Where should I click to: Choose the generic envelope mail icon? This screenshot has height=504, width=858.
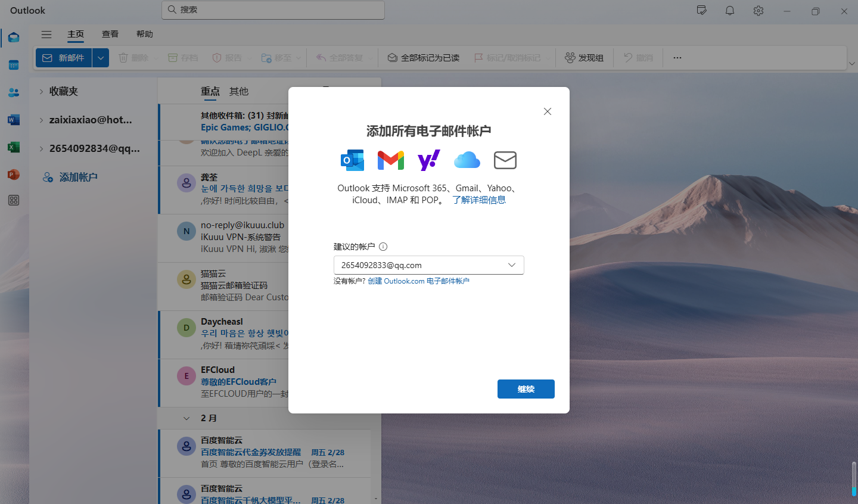pyautogui.click(x=505, y=160)
